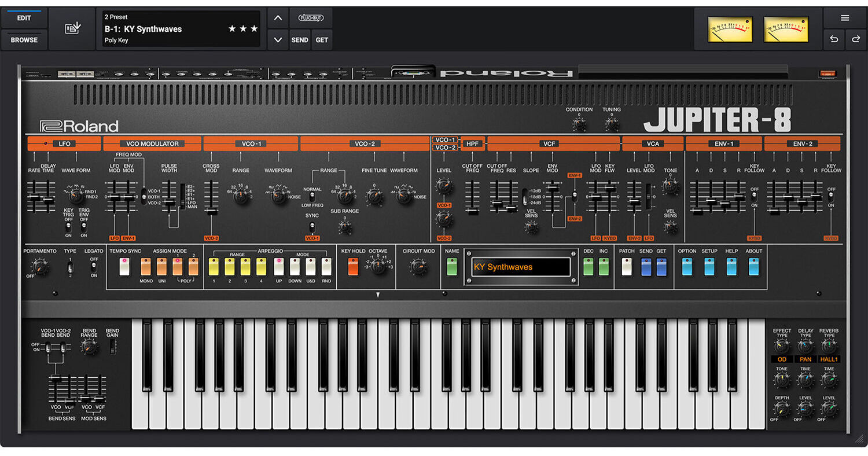This screenshot has width=868, height=456.
Task: Click the VCA TONE knob
Action: coord(670,186)
